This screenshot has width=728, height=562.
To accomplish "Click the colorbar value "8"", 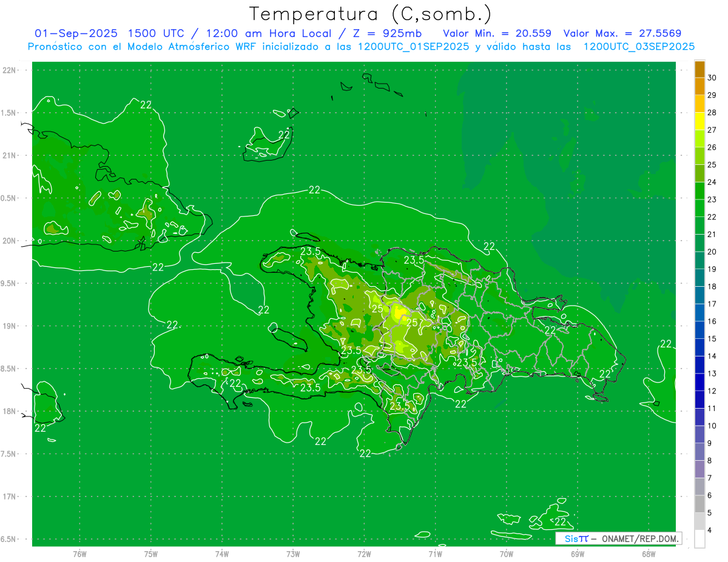I will pos(709,460).
